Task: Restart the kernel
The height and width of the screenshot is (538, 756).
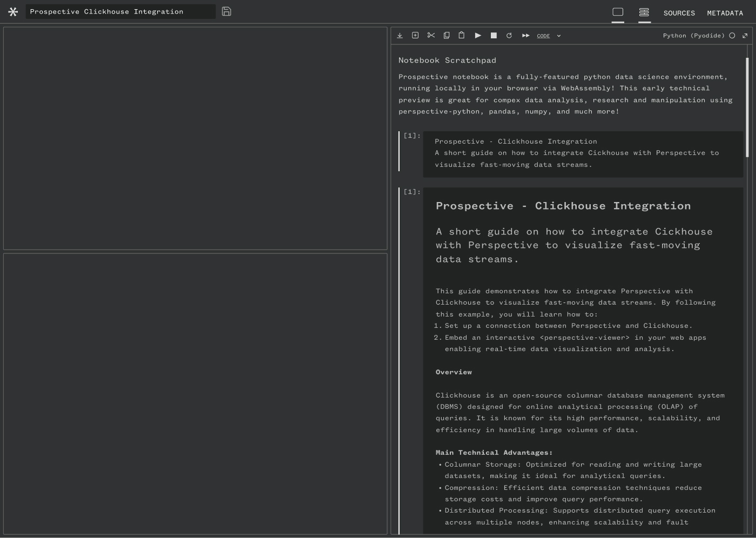Action: point(509,36)
